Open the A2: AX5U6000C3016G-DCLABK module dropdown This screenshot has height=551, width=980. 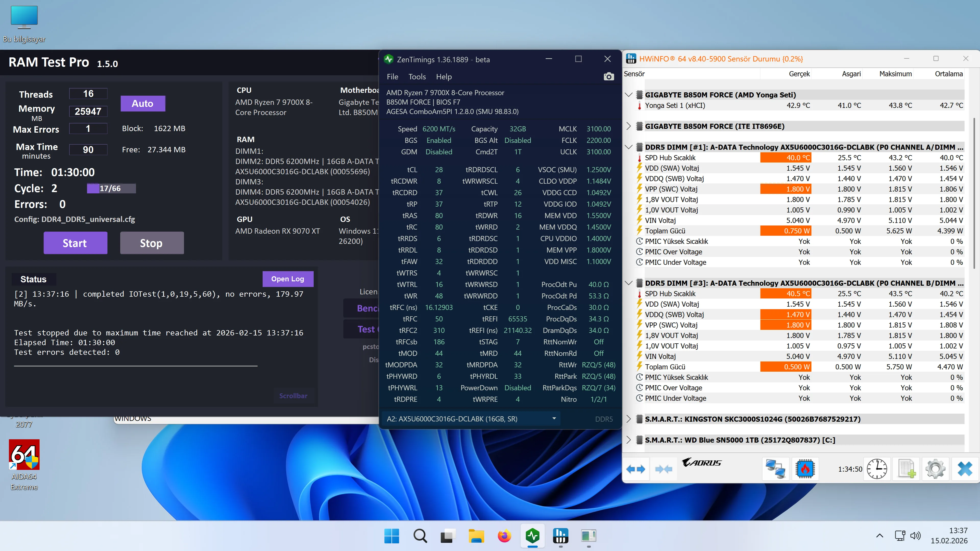[471, 419]
